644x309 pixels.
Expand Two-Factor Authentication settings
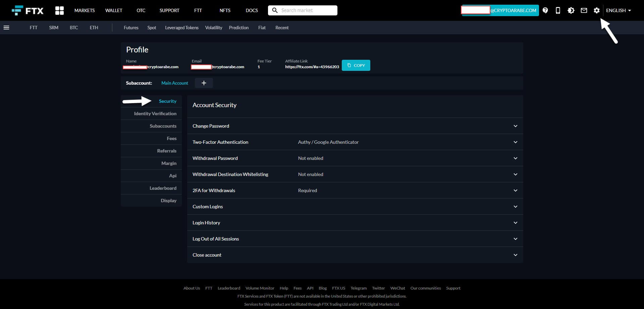click(355, 142)
